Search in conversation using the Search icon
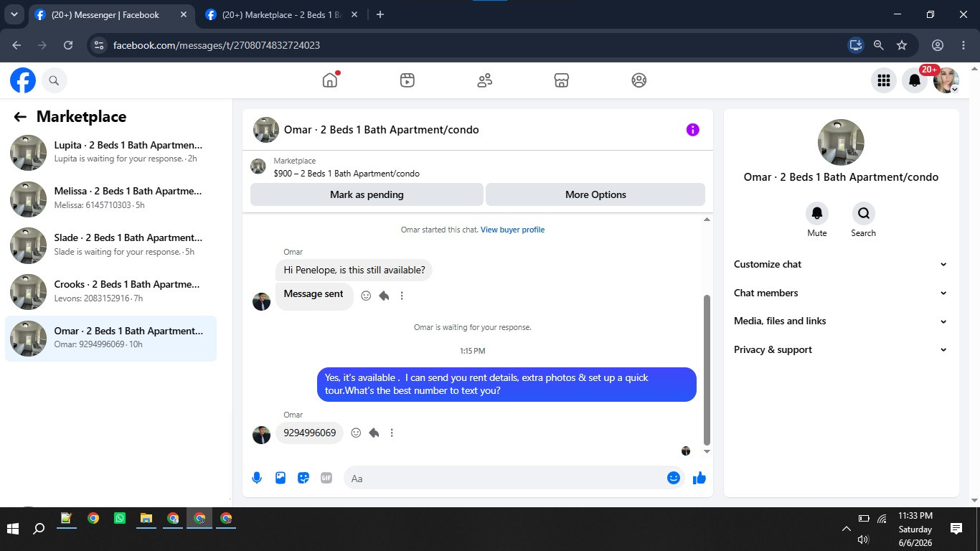 (863, 213)
